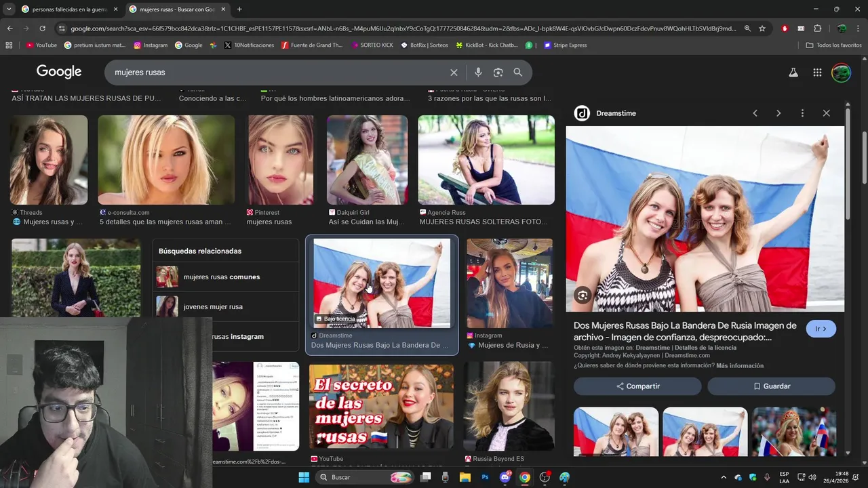Open the tab search dropdown arrow

(x=8, y=9)
